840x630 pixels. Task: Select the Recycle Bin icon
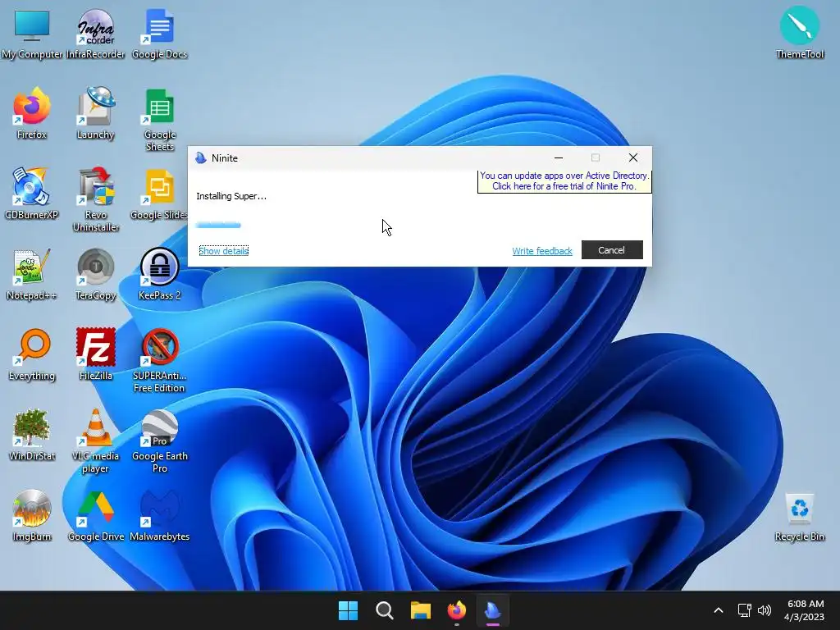[799, 517]
